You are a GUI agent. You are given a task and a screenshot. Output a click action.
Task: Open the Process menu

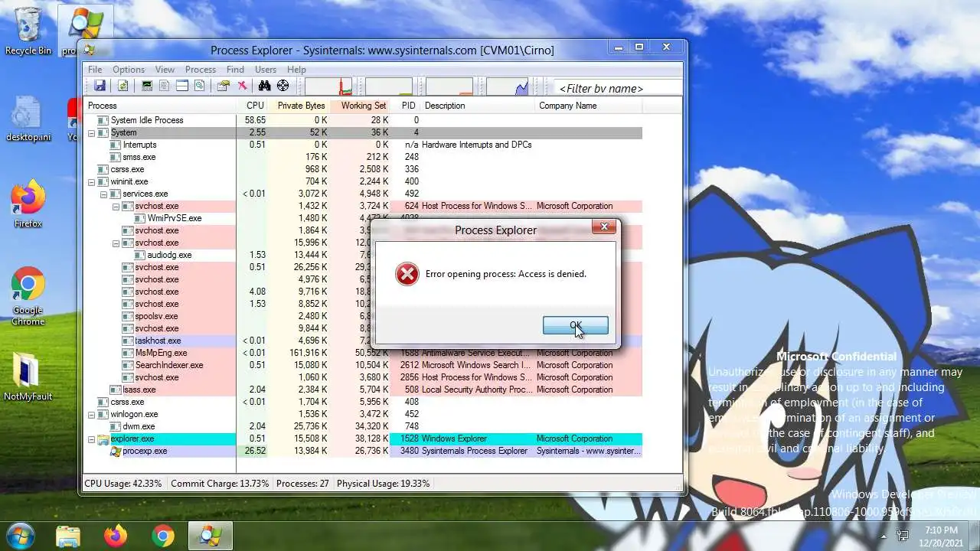pyautogui.click(x=201, y=69)
